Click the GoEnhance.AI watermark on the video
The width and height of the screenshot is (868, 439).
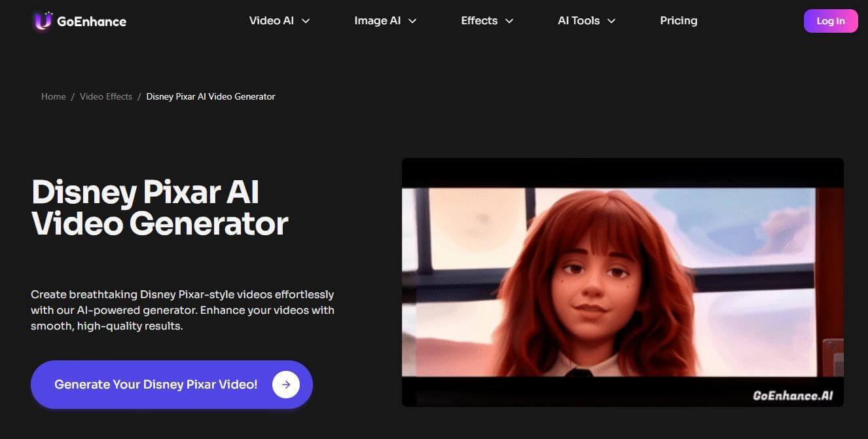tap(793, 394)
